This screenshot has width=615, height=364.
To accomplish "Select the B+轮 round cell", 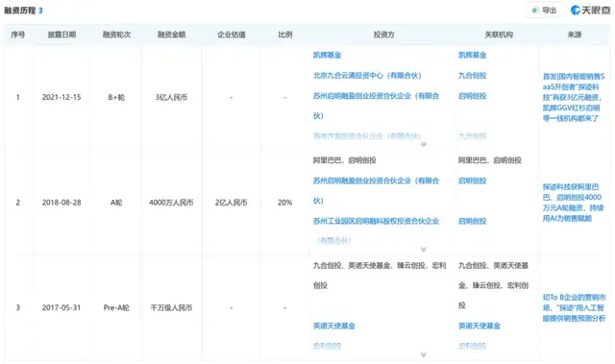I will [116, 97].
